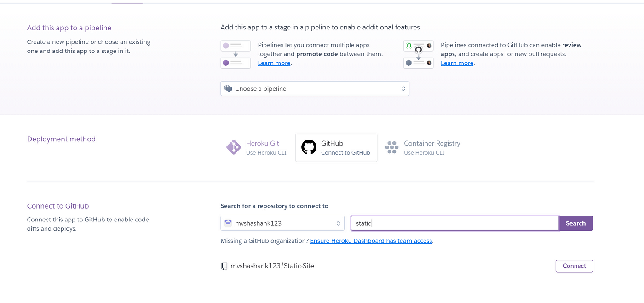Click the GitHub review apps illustration icon
This screenshot has width=644, height=303.
coord(419,54)
